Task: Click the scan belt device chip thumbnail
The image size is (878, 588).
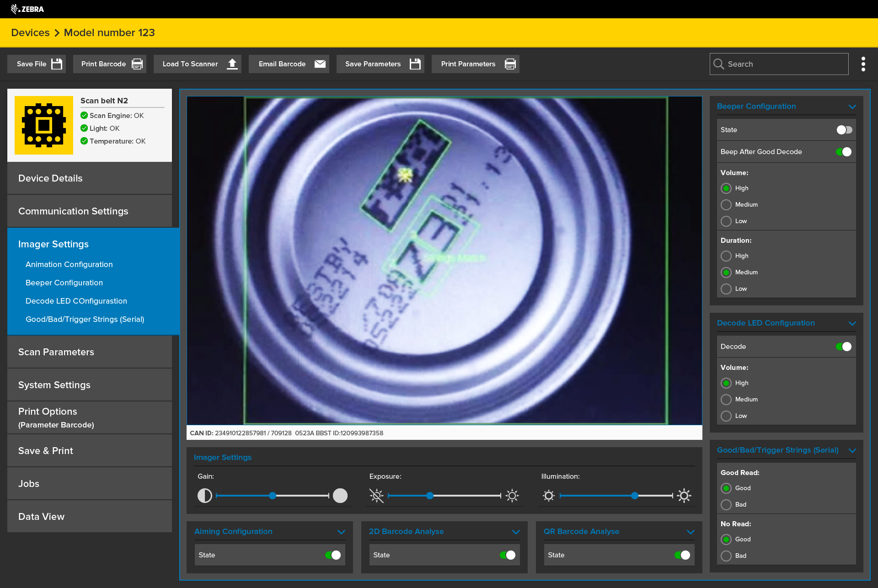Action: coord(44,125)
